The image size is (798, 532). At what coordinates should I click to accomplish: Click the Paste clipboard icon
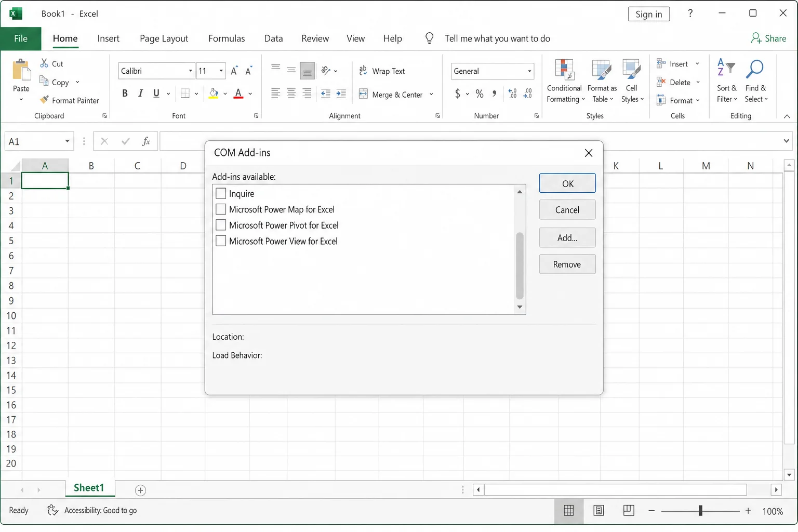[x=21, y=71]
